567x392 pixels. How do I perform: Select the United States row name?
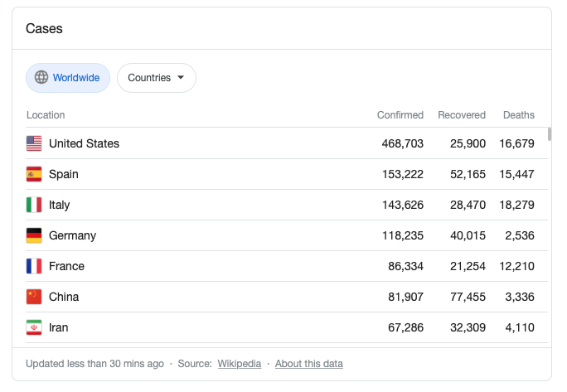point(84,143)
